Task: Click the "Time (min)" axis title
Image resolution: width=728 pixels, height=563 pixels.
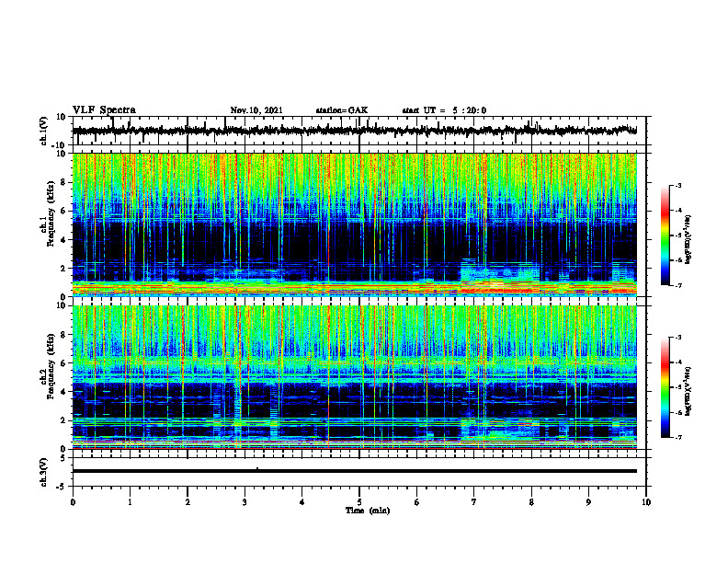Action: [368, 511]
